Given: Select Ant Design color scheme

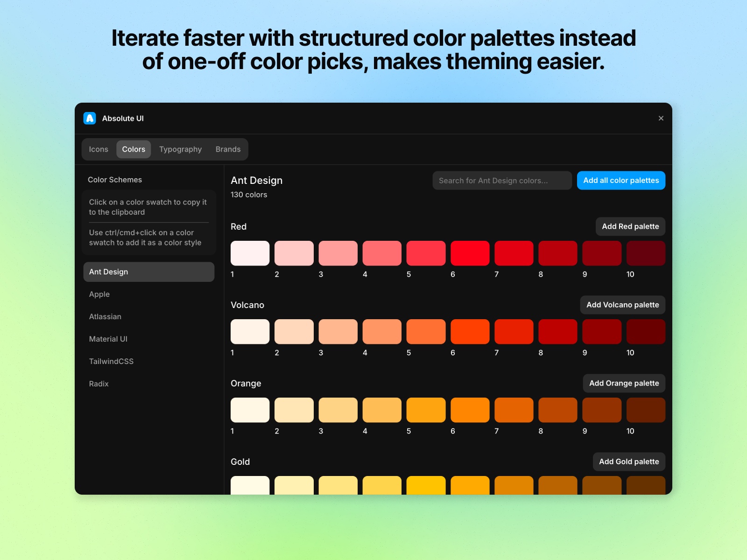Looking at the screenshot, I should click(x=108, y=272).
